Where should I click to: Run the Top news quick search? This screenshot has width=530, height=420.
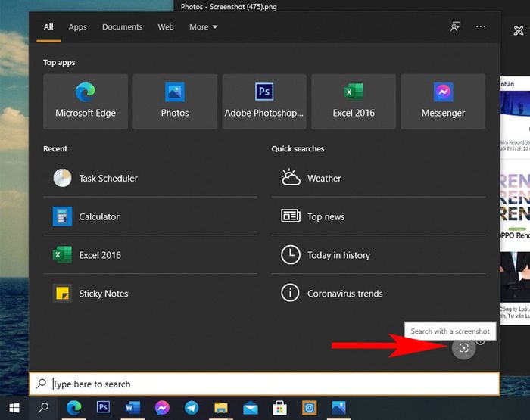point(379,216)
